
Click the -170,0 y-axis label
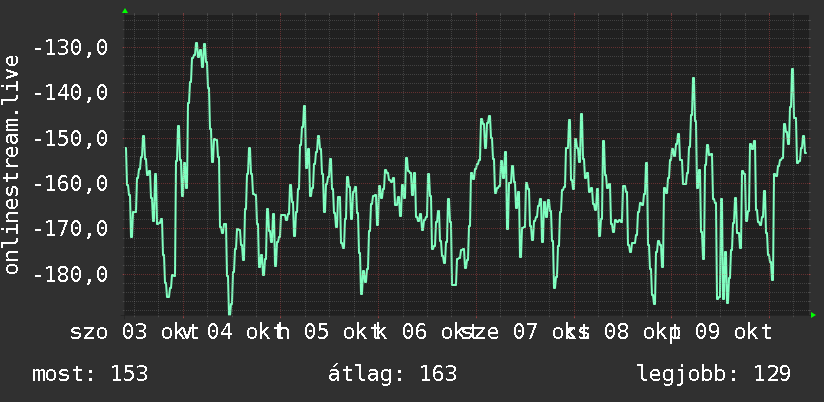[70, 229]
